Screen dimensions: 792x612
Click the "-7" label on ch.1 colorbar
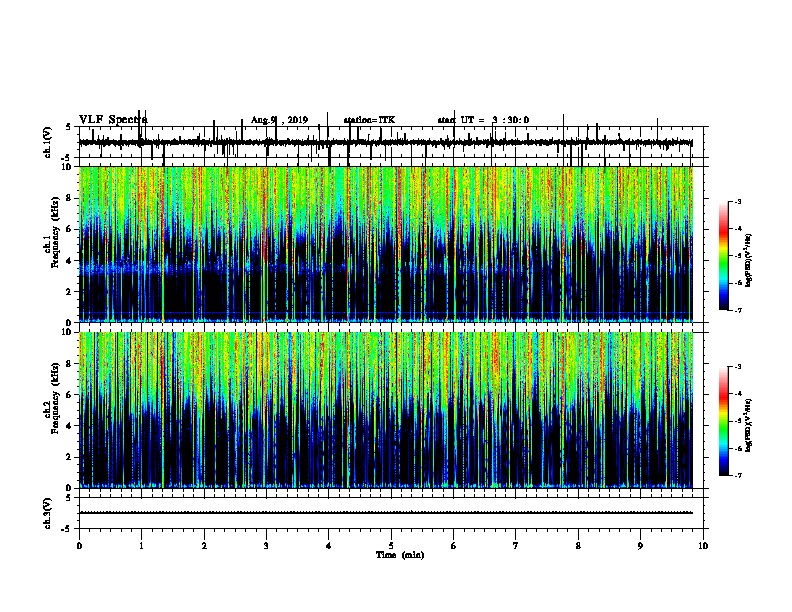click(737, 310)
